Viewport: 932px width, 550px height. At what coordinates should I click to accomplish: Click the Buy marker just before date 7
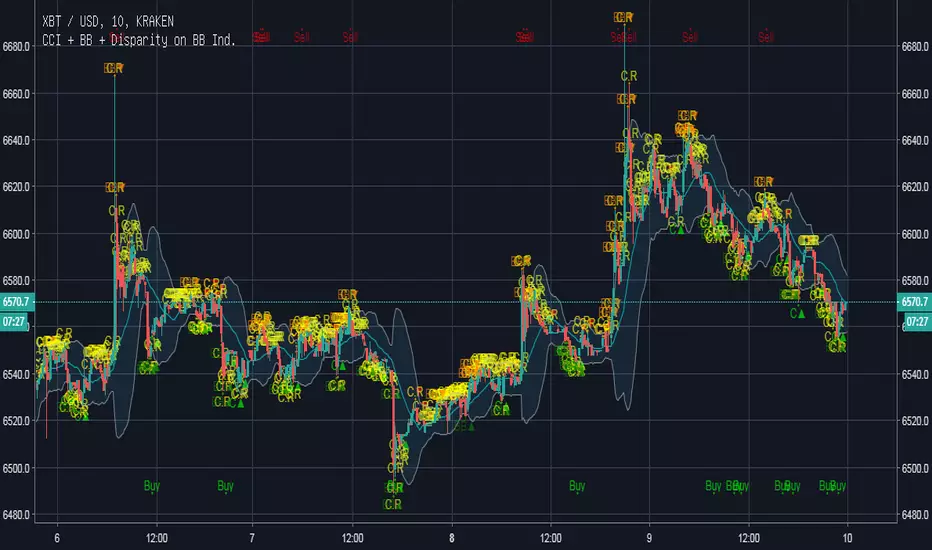point(225,486)
